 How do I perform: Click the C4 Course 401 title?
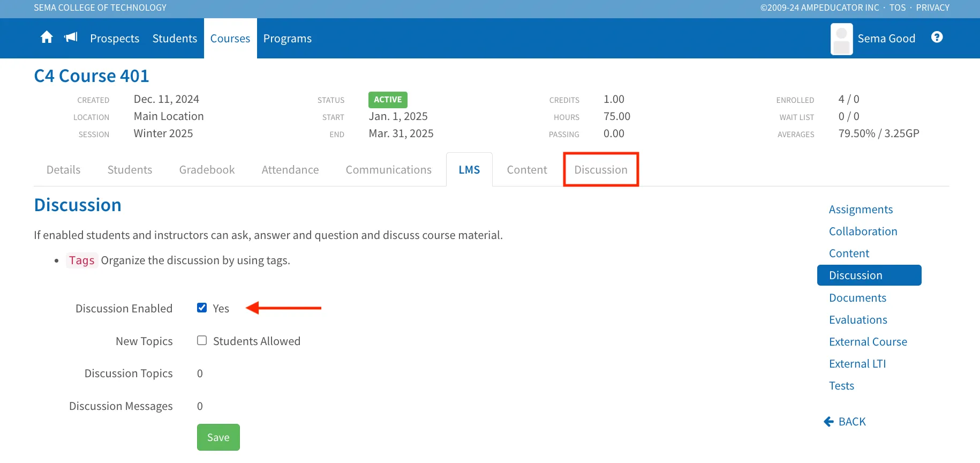(x=92, y=76)
